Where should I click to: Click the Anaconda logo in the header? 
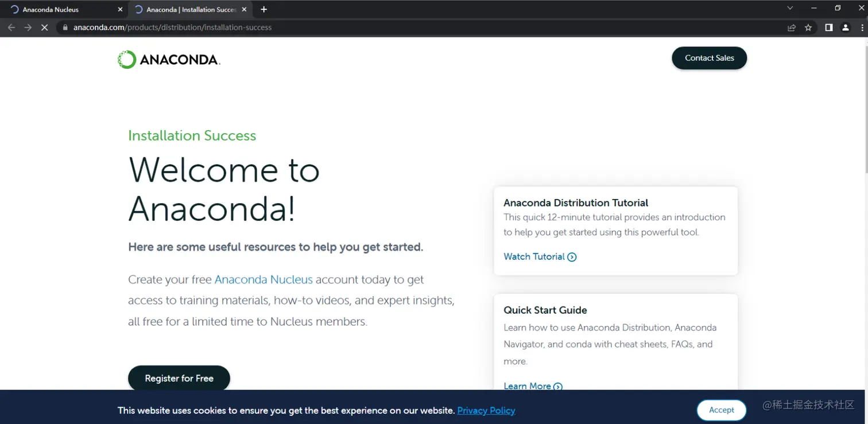coord(169,60)
